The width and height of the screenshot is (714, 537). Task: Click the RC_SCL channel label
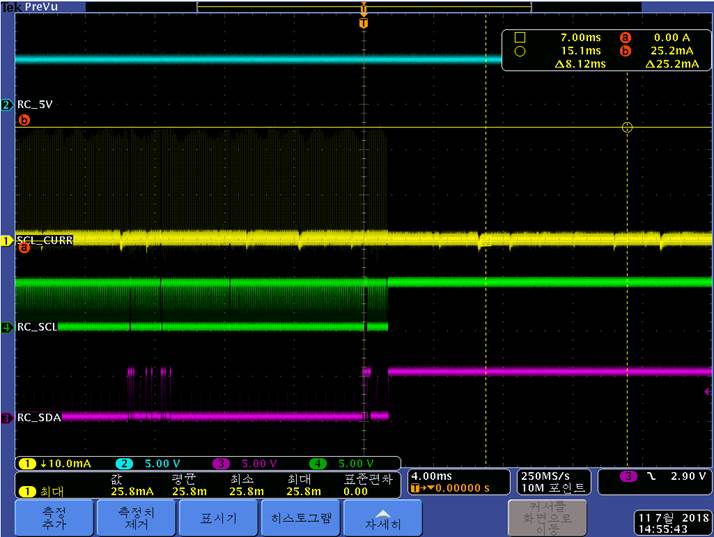(37, 327)
